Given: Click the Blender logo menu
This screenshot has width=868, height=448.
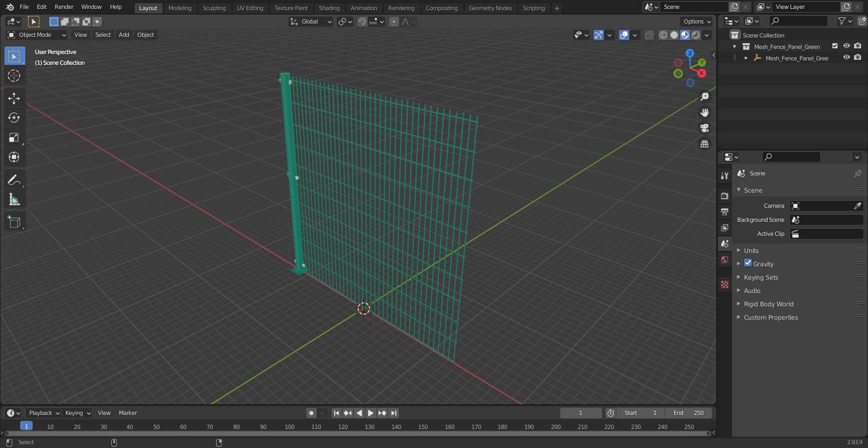Looking at the screenshot, I should (10, 7).
